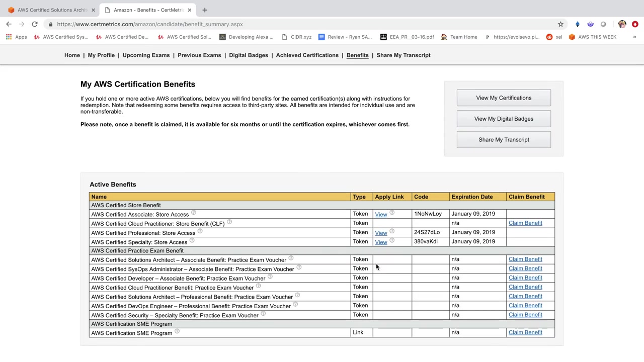Expand the hidden bookmarks overflow chevron
The width and height of the screenshot is (644, 362).
[634, 37]
